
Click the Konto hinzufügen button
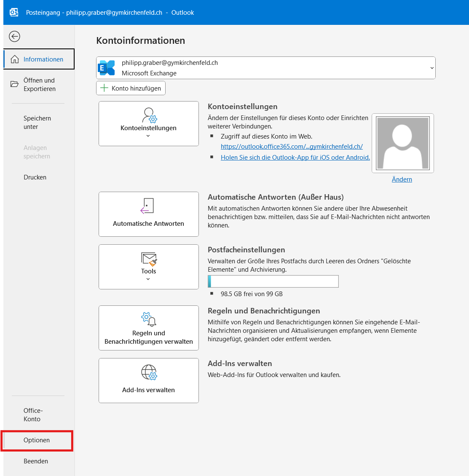coord(131,88)
